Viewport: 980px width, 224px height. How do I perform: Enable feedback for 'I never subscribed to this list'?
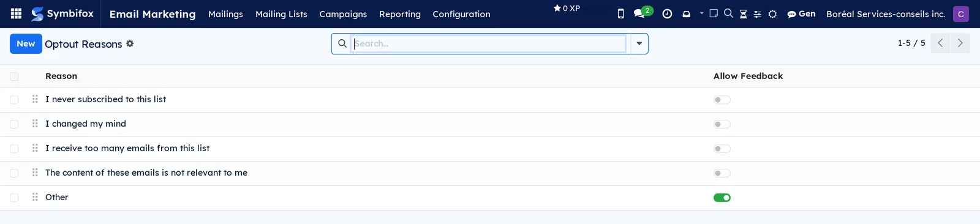(x=722, y=100)
